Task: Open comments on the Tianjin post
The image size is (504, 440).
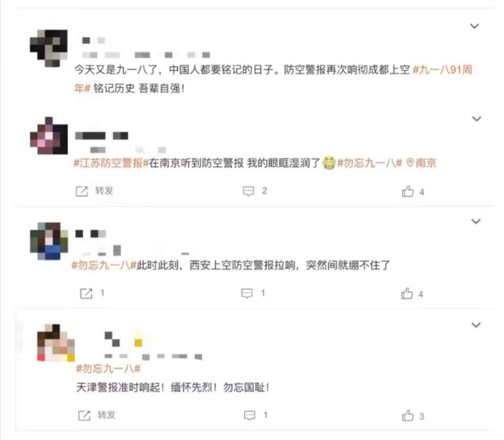Action: point(256,415)
